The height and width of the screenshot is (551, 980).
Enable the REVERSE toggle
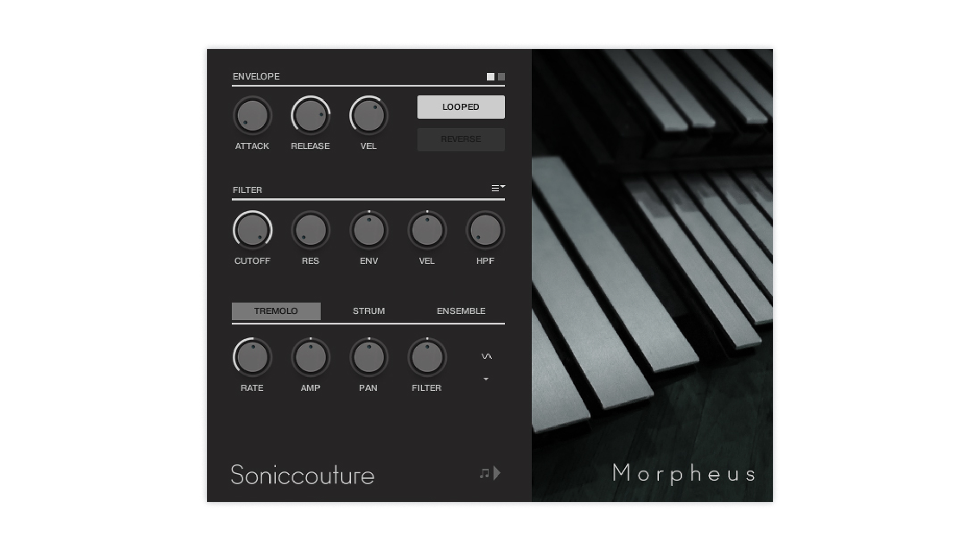coord(460,139)
